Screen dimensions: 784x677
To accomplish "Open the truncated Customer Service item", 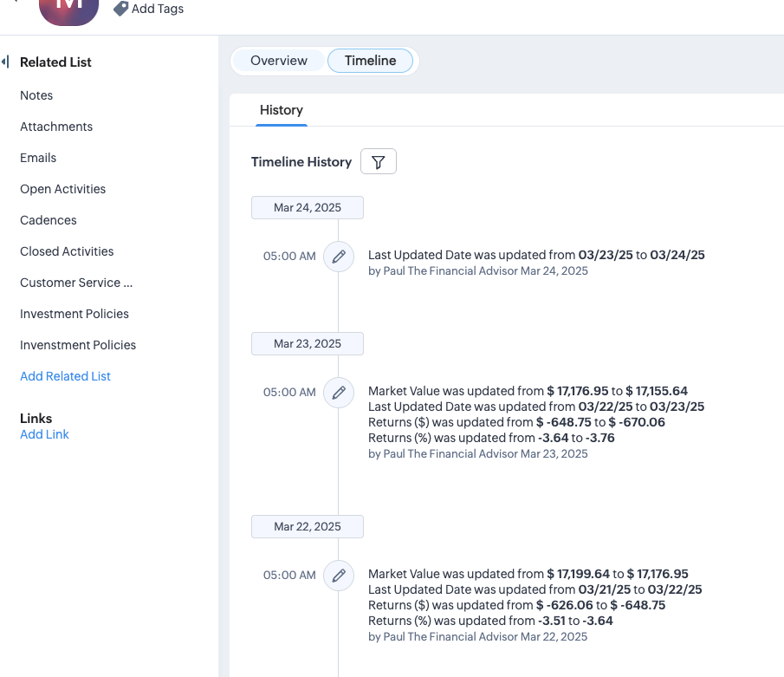I will (x=76, y=283).
